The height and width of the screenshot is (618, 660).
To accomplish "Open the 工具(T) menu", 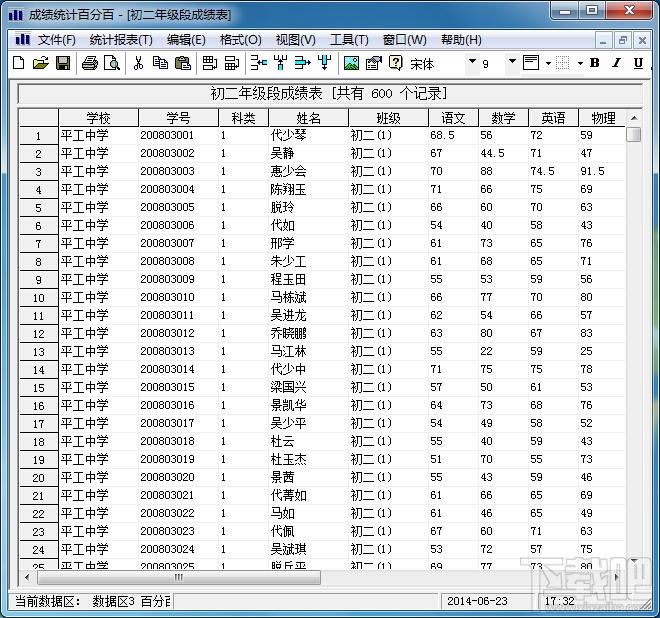I will click(x=349, y=40).
